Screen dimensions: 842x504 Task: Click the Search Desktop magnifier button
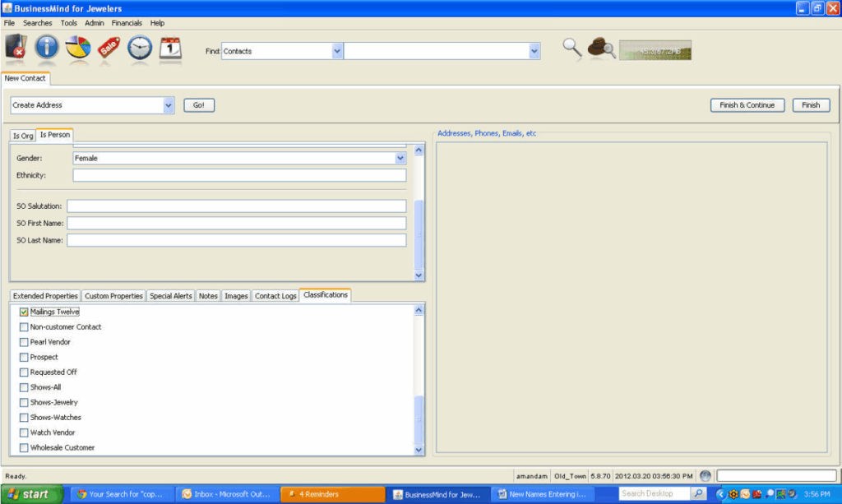point(698,493)
